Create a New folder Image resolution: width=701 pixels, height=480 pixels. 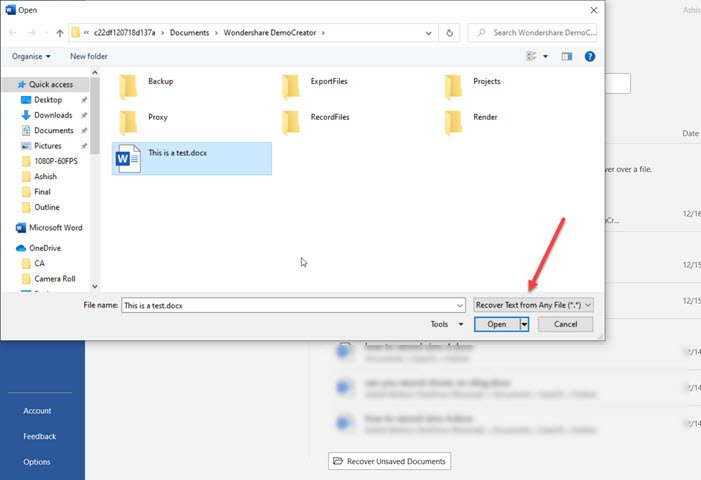tap(89, 56)
